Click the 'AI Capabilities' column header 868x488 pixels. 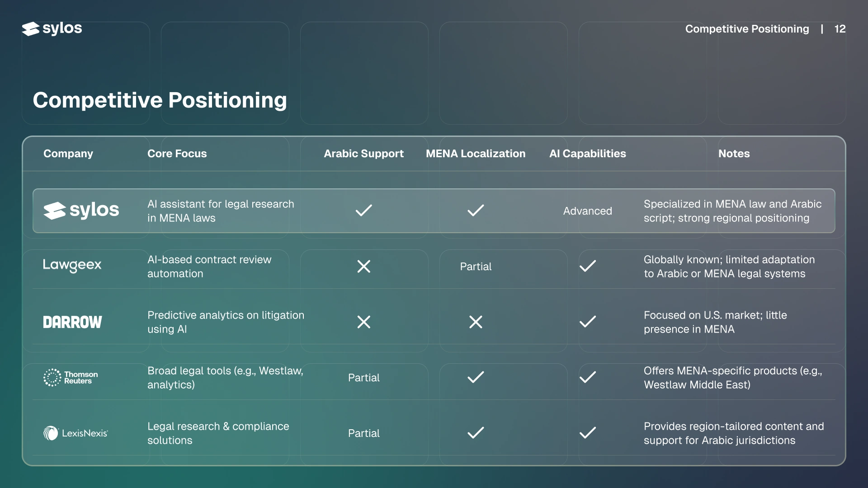pyautogui.click(x=588, y=154)
